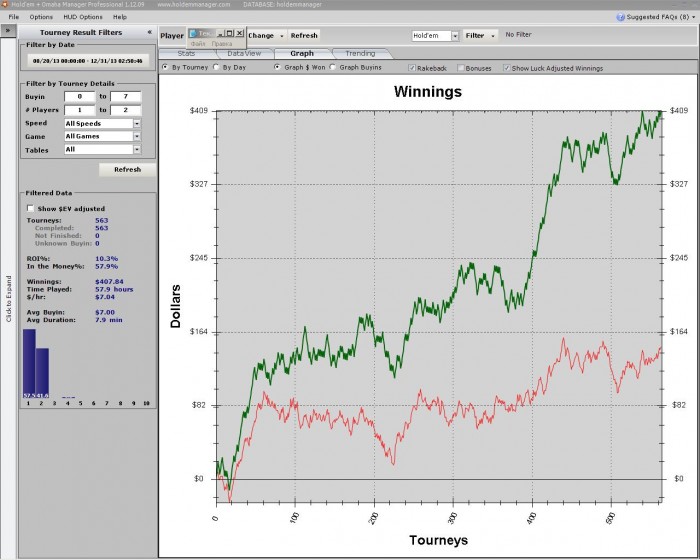
Task: Toggle the Rakeback checkbox
Action: click(412, 68)
